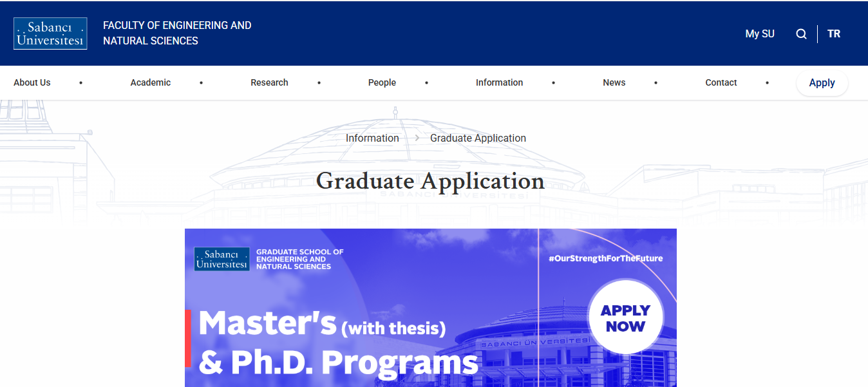This screenshot has height=387, width=868.
Task: Switch language to TR
Action: 834,34
